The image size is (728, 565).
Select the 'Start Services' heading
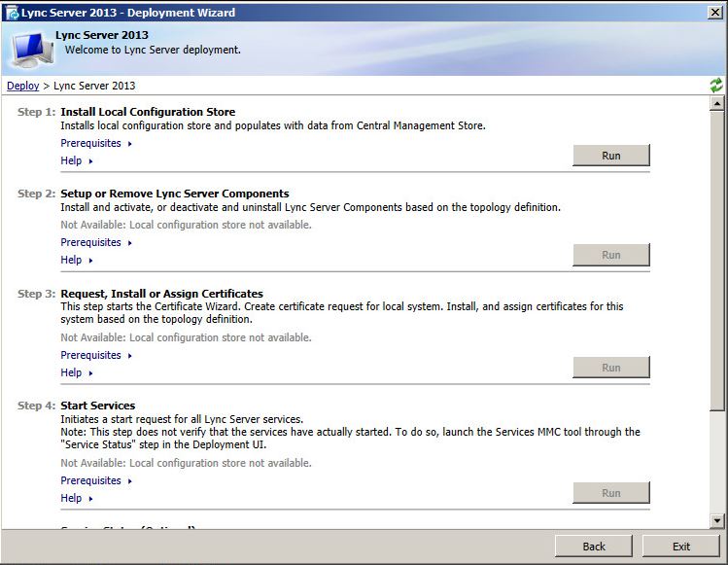point(98,406)
